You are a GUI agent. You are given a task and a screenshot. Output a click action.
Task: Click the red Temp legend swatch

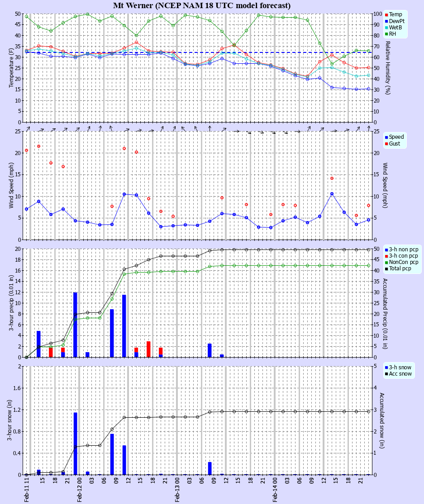[x=386, y=14]
